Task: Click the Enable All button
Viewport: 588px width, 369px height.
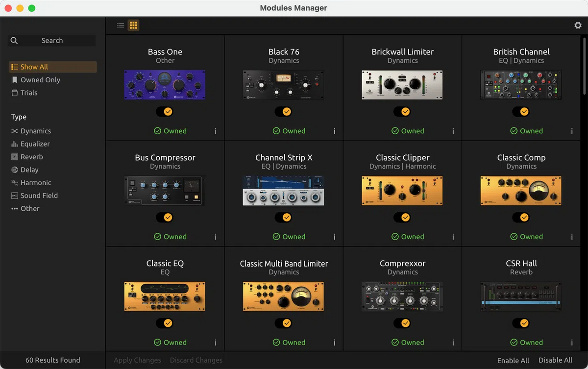Action: [x=513, y=360]
